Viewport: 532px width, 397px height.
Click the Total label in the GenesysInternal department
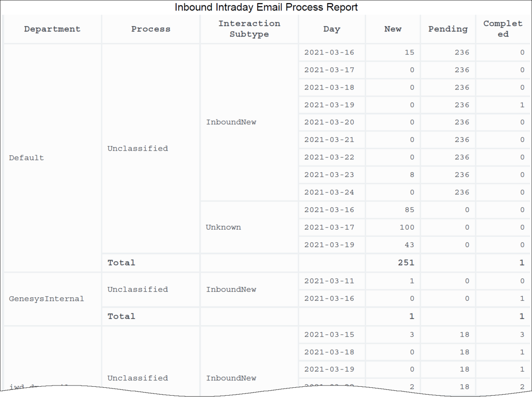point(151,317)
